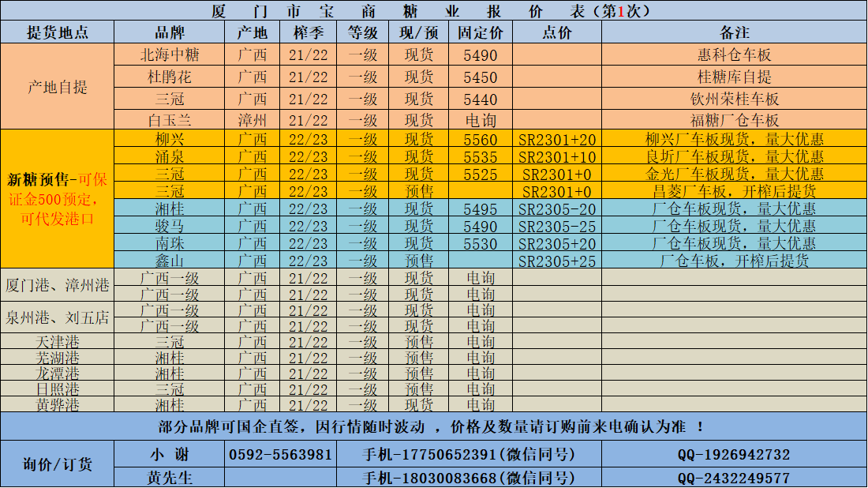
Task: Click the 黄先生 contact name cell
Action: [170, 478]
